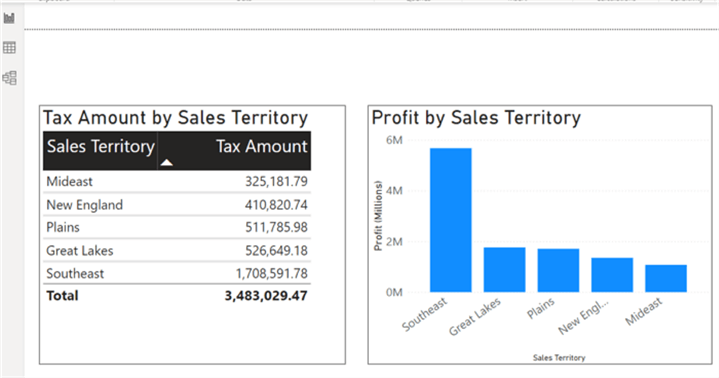Click the Great Lakes table row

click(x=177, y=250)
